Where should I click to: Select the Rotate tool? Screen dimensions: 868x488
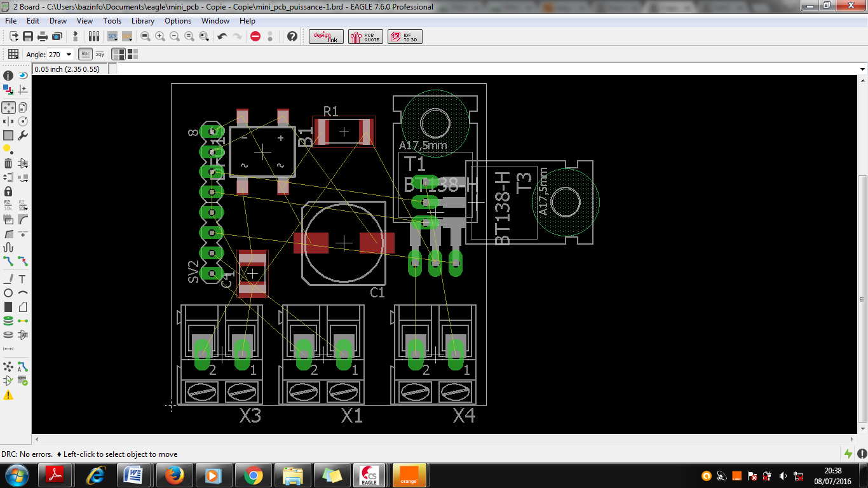click(23, 121)
